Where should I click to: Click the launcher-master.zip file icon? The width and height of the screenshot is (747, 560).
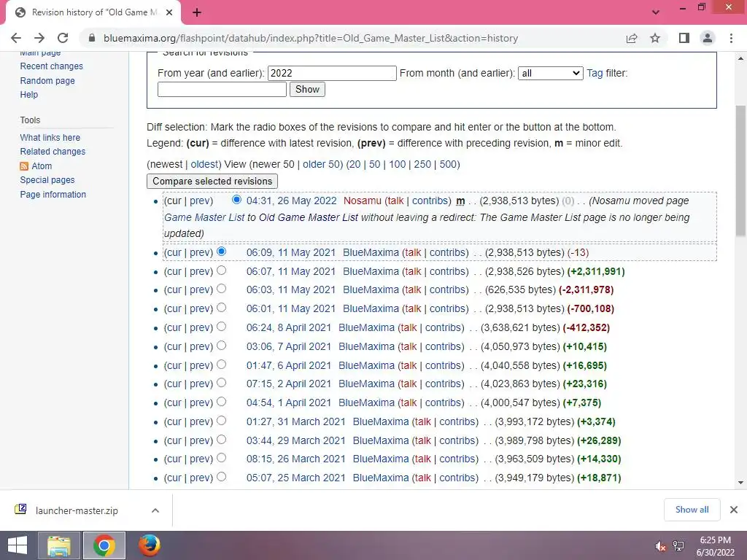point(20,510)
